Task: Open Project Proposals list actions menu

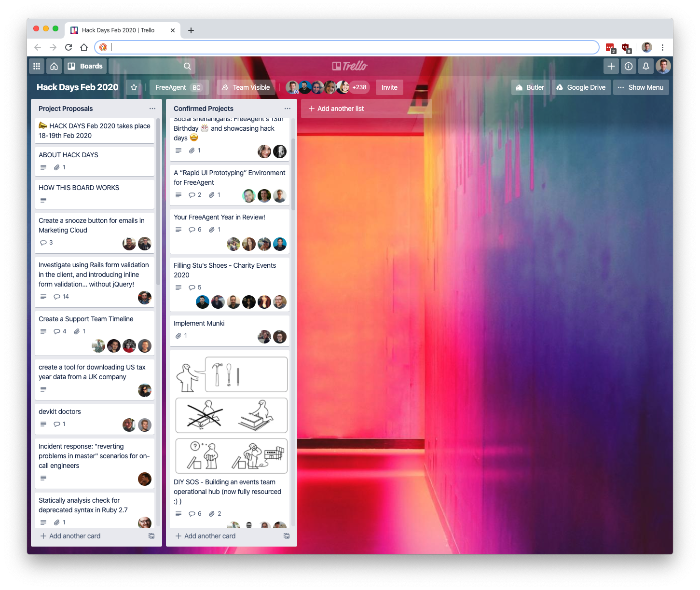Action: pyautogui.click(x=152, y=109)
